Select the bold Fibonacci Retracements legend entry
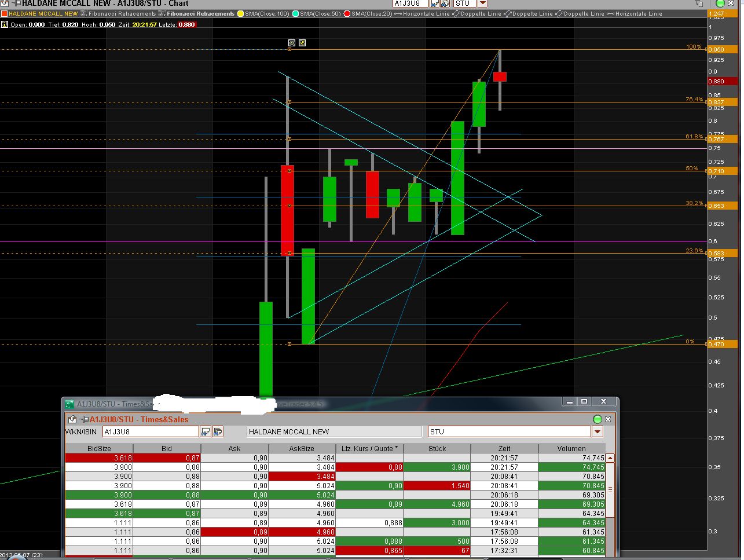744x560 pixels. click(197, 13)
